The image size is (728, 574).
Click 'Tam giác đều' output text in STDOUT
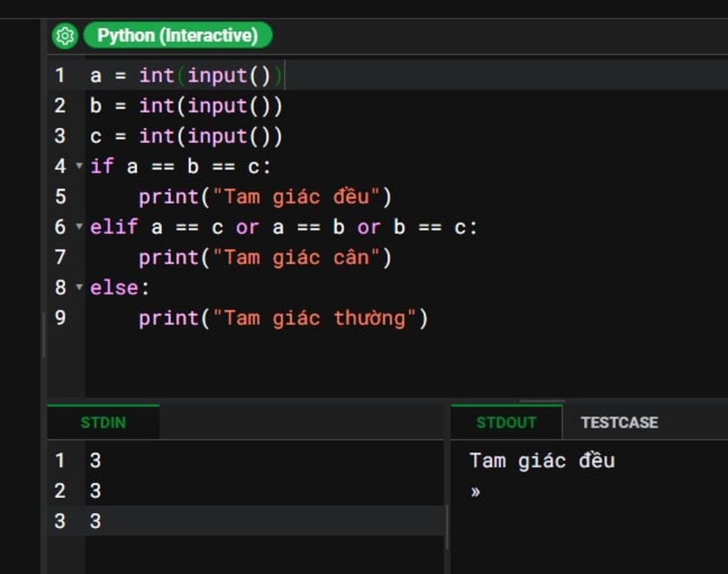click(x=542, y=461)
